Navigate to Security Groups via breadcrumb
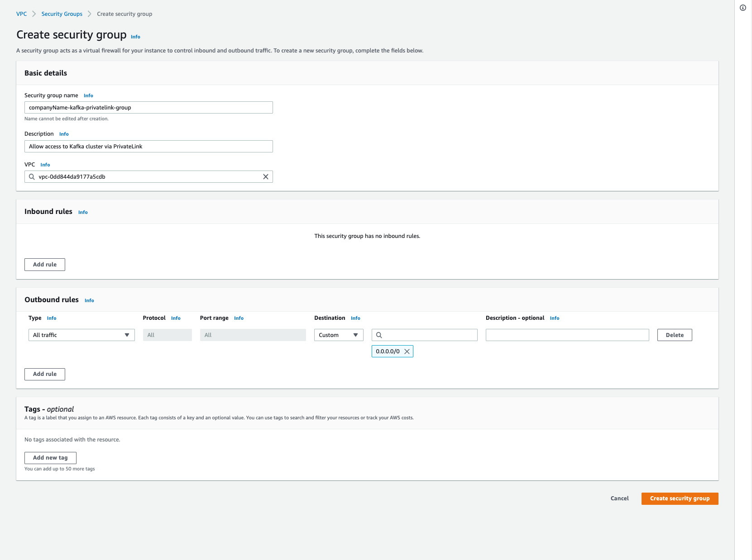Image resolution: width=752 pixels, height=560 pixels. point(62,14)
